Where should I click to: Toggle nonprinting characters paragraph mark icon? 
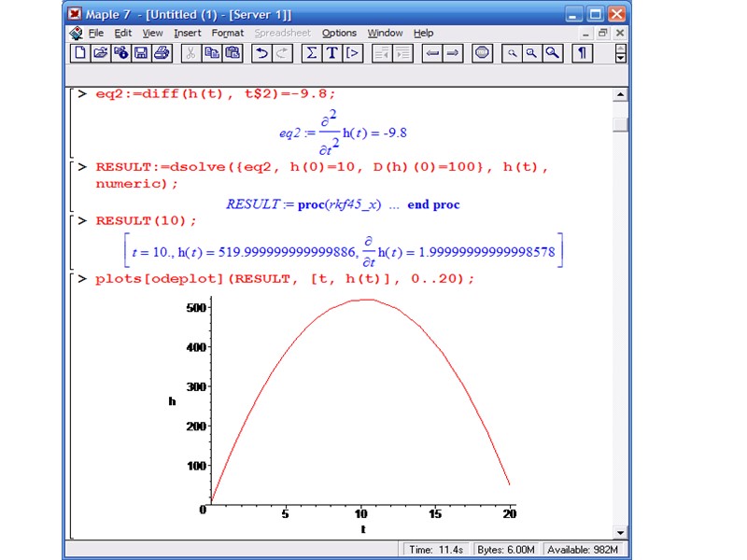(582, 53)
